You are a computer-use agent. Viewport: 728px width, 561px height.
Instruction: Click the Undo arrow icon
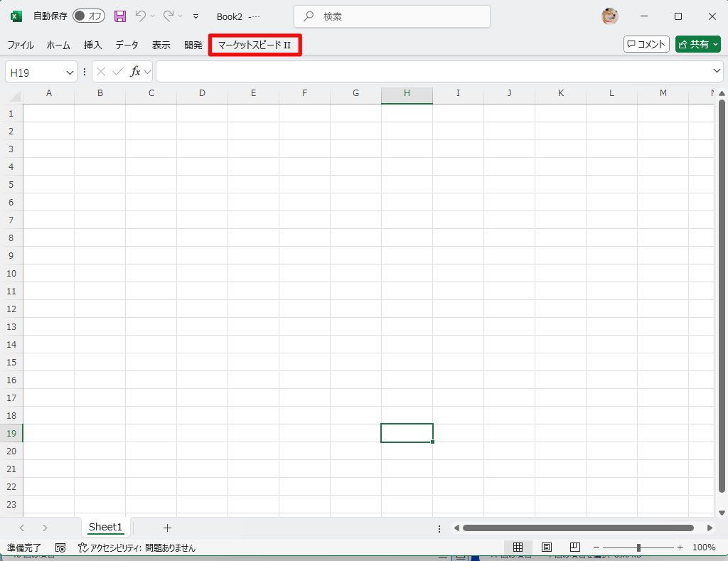(141, 16)
